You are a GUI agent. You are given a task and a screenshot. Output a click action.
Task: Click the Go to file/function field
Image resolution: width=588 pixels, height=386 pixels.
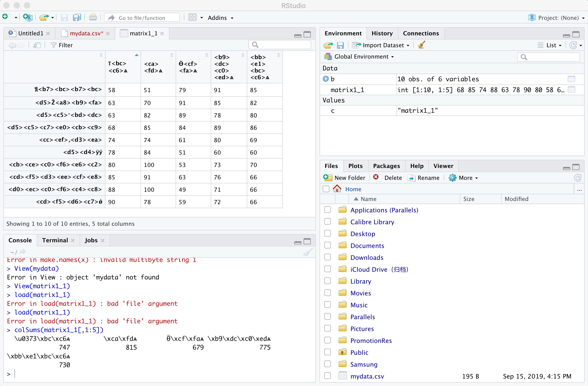click(142, 18)
